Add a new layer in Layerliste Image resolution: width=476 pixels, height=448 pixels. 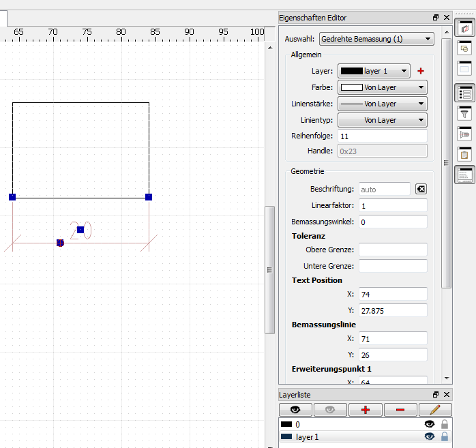[366, 410]
